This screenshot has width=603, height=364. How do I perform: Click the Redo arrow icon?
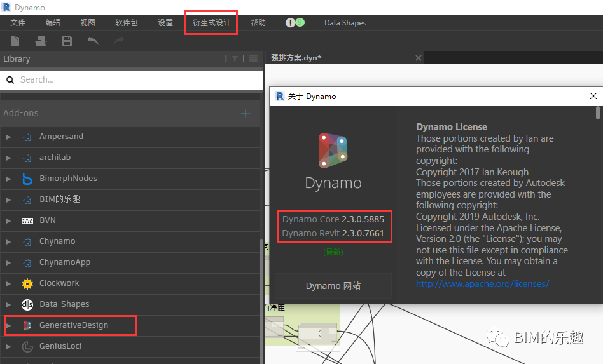(x=118, y=41)
